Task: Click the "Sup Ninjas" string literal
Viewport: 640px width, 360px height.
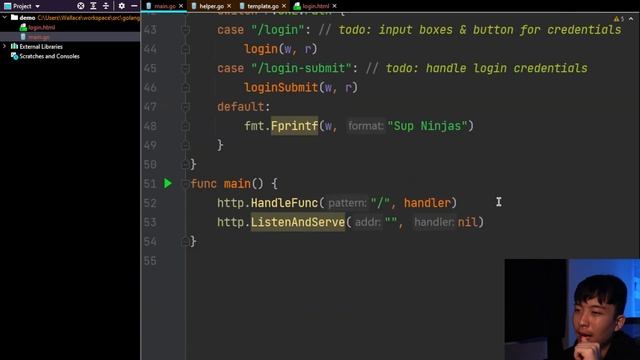Action: tap(427, 126)
